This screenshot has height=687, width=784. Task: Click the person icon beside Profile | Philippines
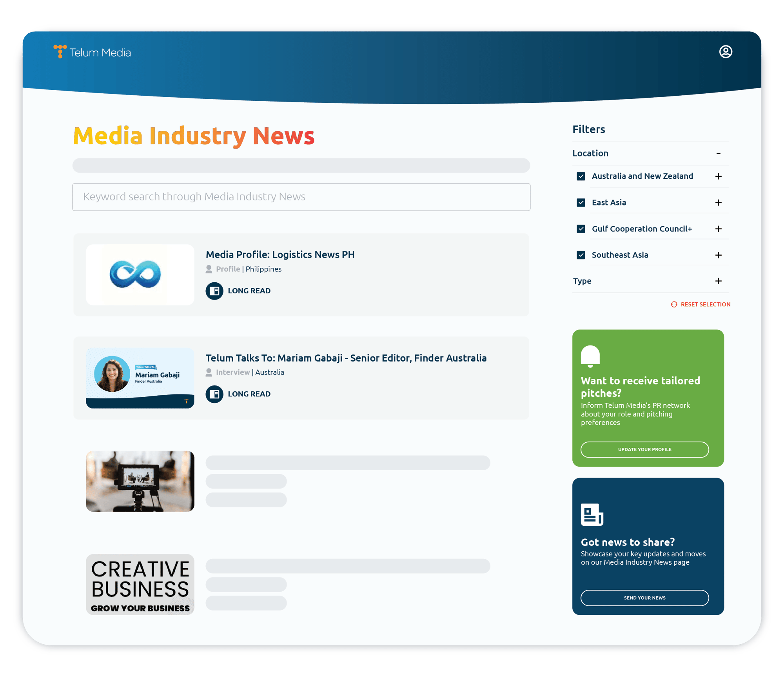tap(209, 269)
